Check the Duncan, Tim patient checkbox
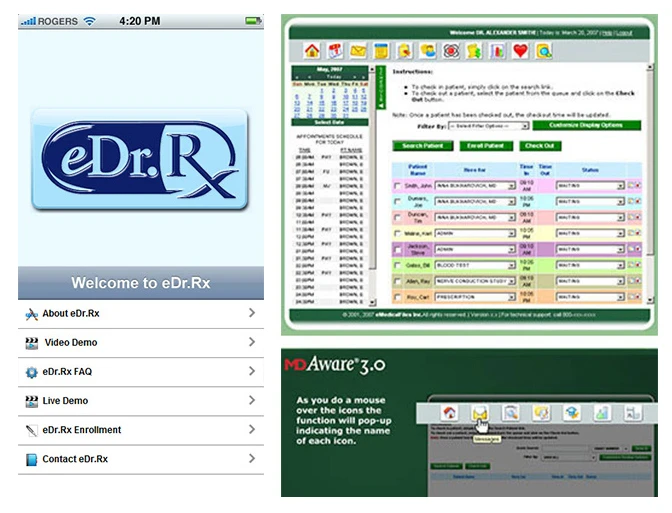The height and width of the screenshot is (513, 672). tap(397, 218)
